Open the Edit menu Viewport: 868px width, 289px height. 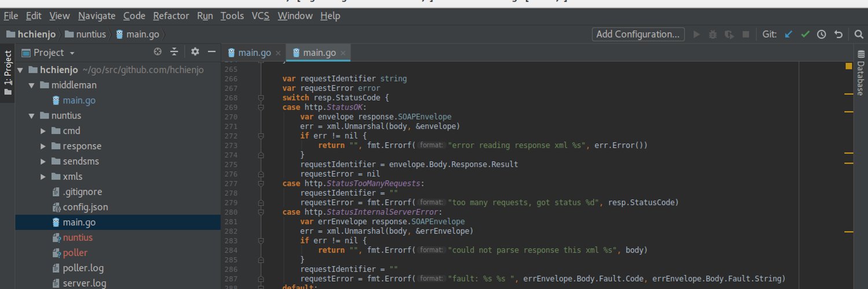tap(34, 16)
